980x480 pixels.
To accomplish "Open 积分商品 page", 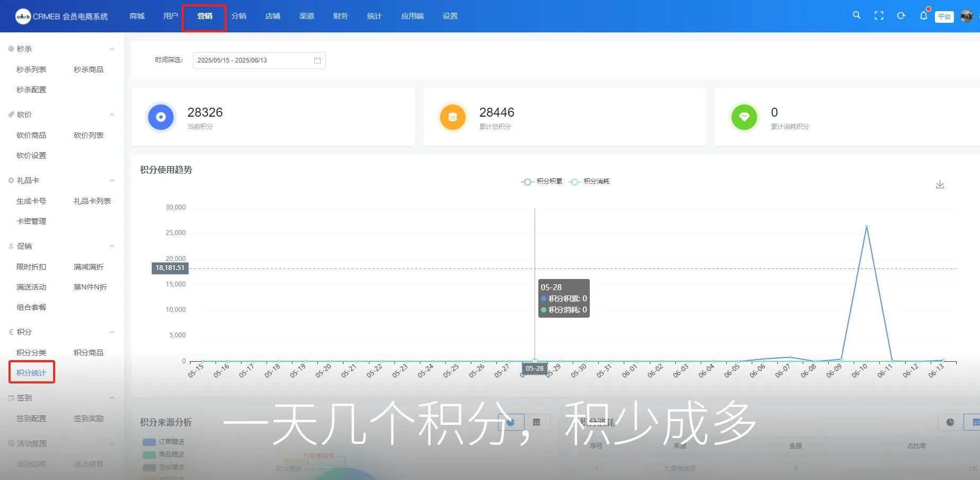I will tap(89, 353).
